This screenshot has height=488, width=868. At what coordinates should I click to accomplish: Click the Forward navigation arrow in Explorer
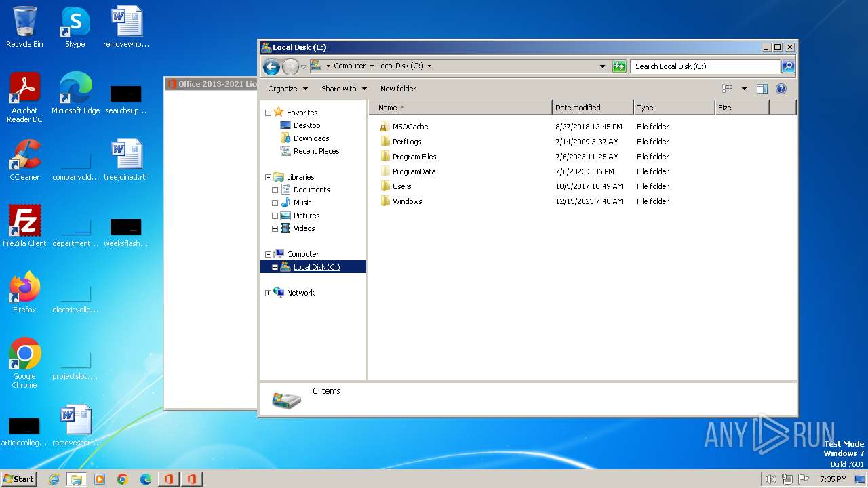[x=290, y=66]
